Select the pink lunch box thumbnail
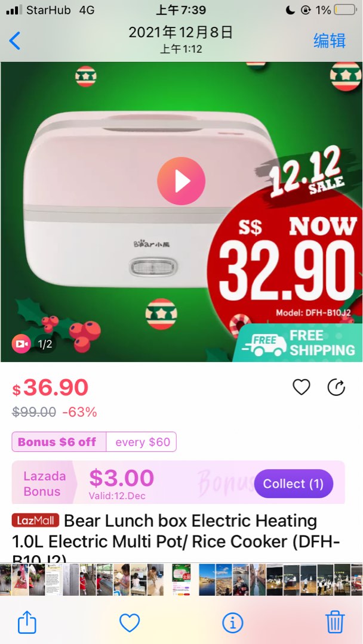This screenshot has width=363, height=644. [x=181, y=580]
